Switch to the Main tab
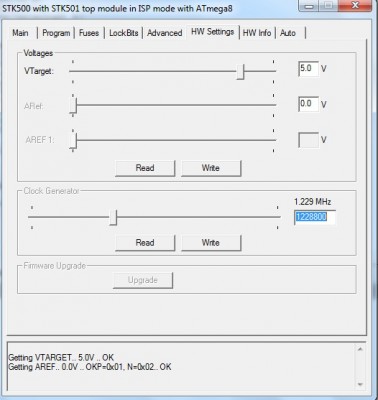This screenshot has height=400, width=378. [x=20, y=33]
